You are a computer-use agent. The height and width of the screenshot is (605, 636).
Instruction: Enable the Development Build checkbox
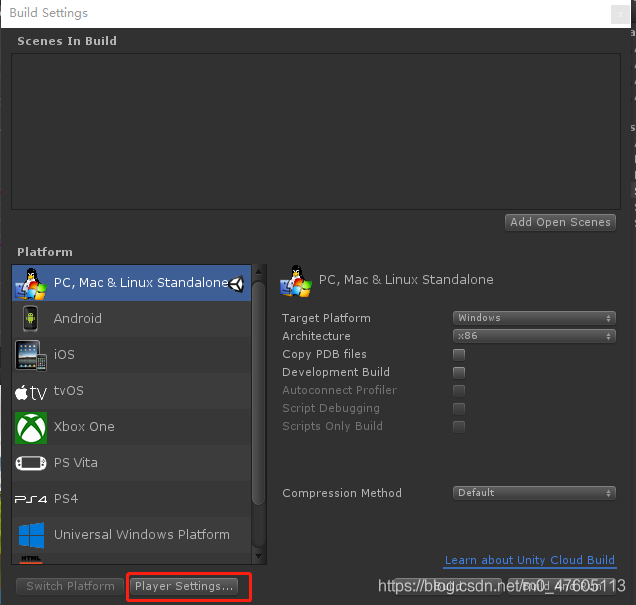click(459, 372)
